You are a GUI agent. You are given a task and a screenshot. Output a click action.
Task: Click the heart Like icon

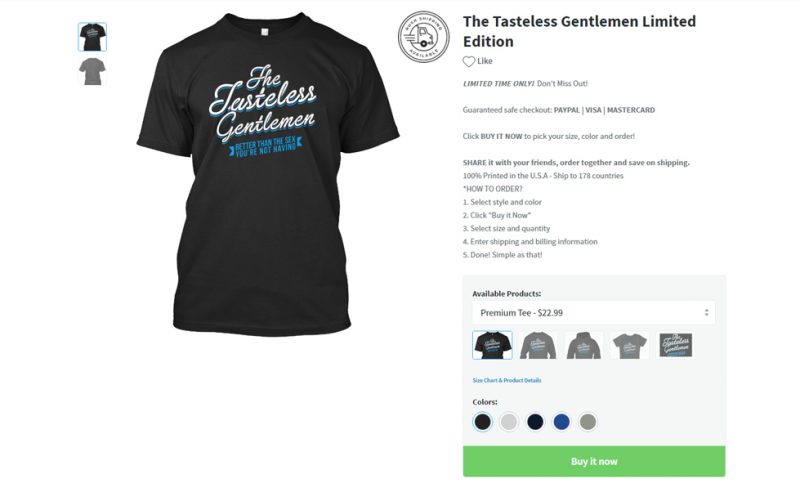click(x=468, y=61)
